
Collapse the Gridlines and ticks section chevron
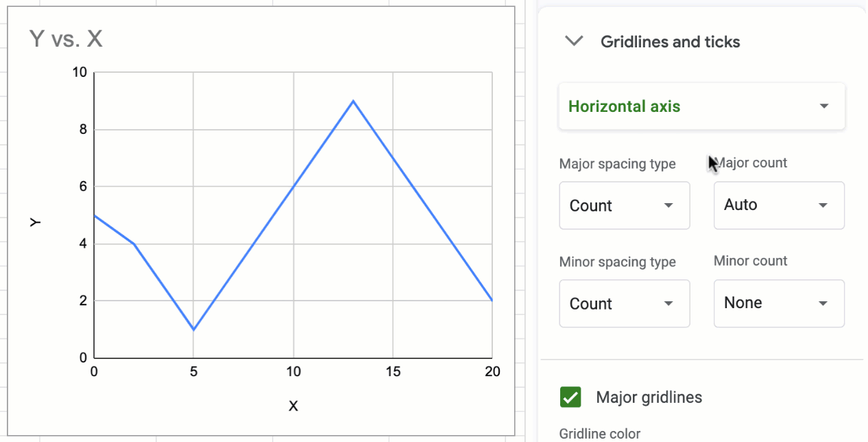point(573,41)
